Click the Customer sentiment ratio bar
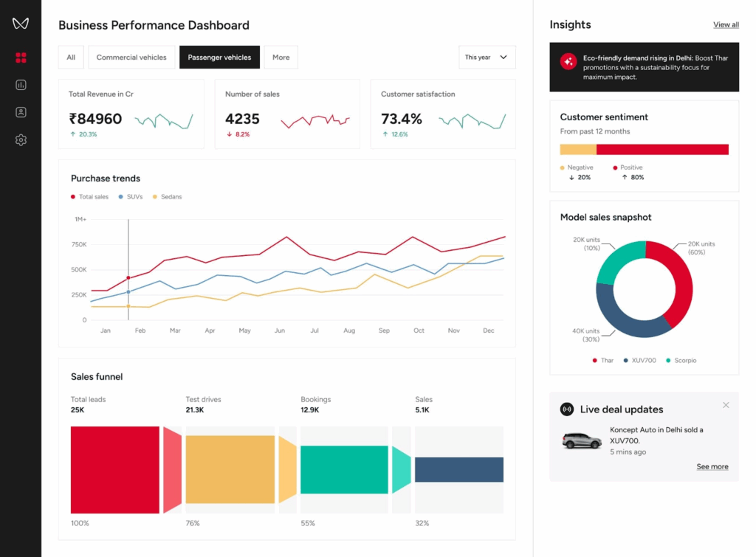 coord(644,151)
